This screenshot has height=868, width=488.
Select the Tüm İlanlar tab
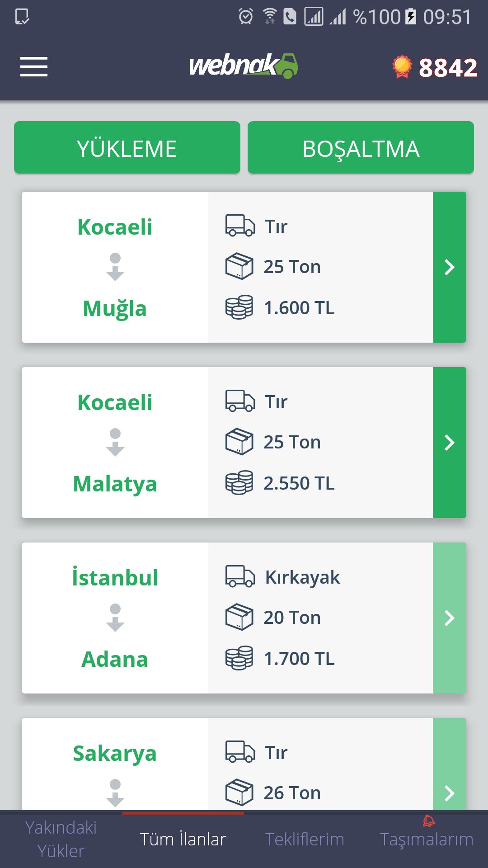(x=183, y=839)
